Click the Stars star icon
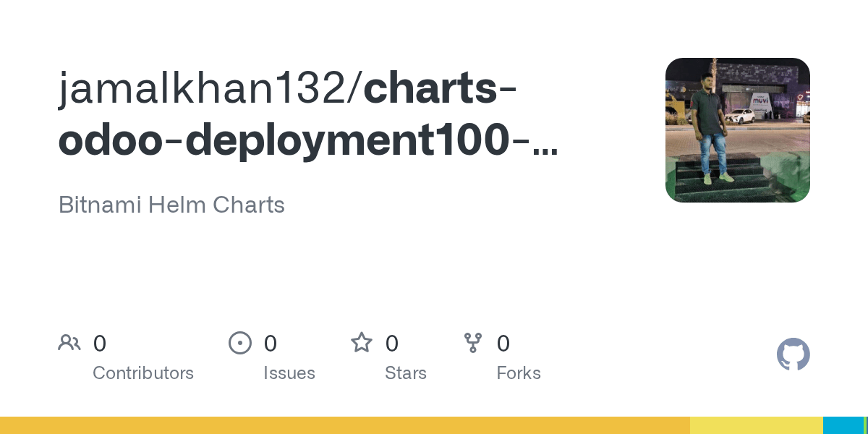Screen dimensions: 868x434 click(361, 343)
